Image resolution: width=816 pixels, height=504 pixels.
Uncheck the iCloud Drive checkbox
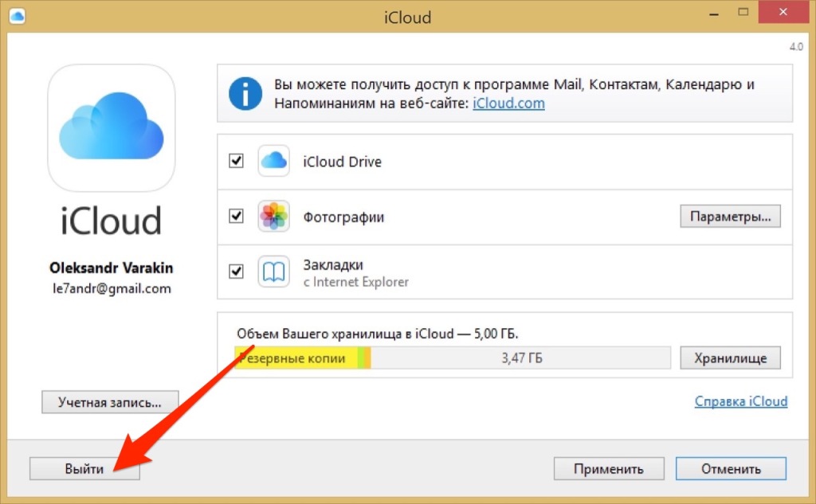point(236,162)
